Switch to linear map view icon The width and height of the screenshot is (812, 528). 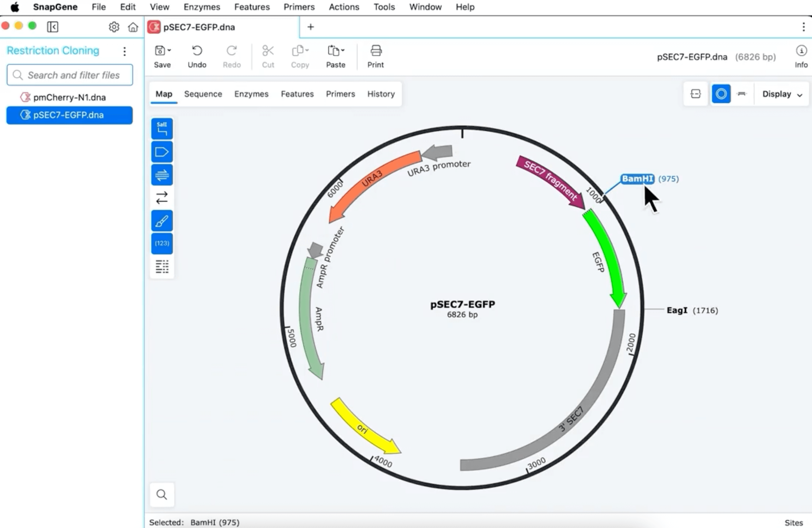741,94
